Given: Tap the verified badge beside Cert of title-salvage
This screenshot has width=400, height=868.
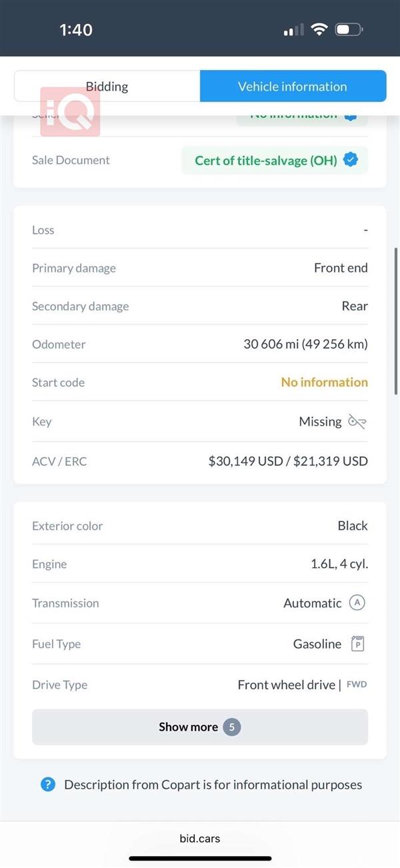Looking at the screenshot, I should click(351, 160).
